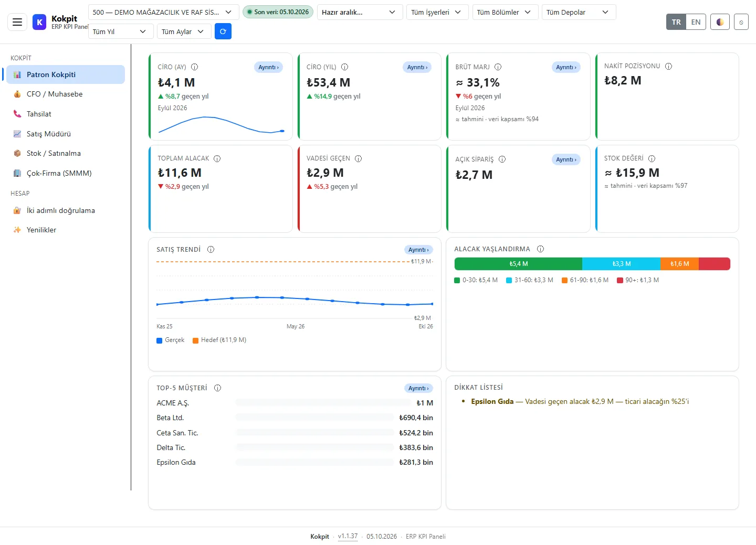Expand Tüm Bölümler dropdown
The image size is (756, 545).
[x=505, y=12]
